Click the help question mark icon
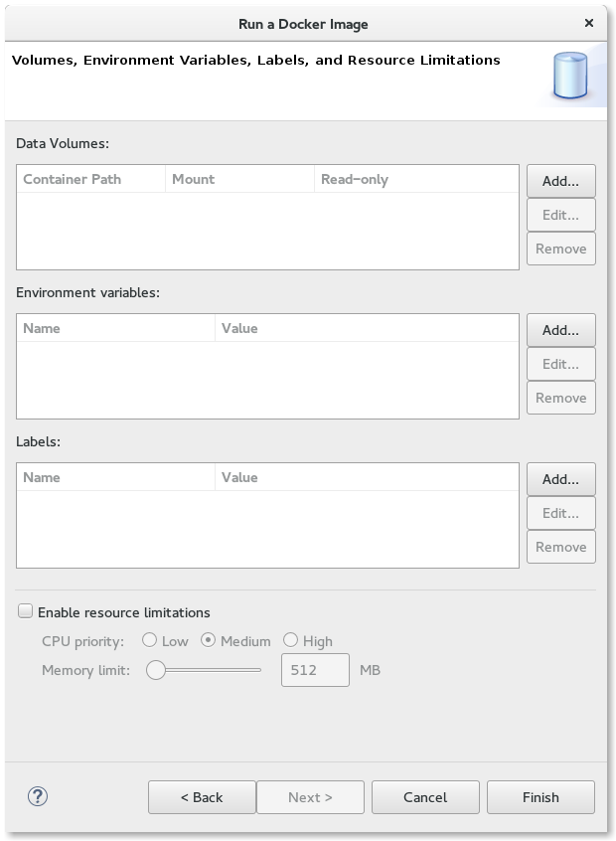The image size is (616, 841). (38, 796)
